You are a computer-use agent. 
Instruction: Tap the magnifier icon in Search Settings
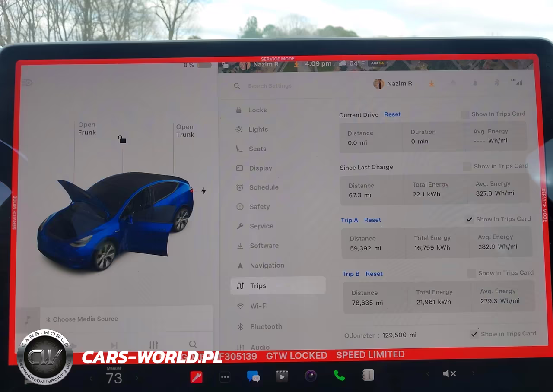(x=237, y=86)
